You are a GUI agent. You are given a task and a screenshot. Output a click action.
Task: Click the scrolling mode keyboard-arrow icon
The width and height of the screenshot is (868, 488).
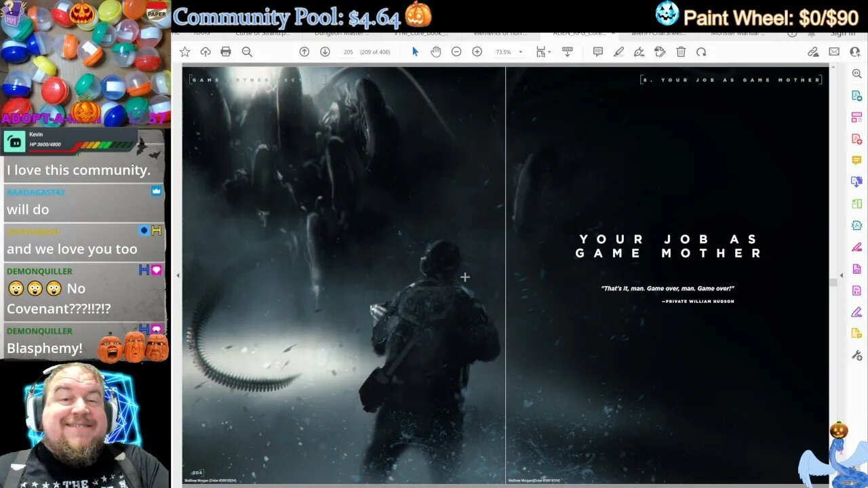pos(568,52)
